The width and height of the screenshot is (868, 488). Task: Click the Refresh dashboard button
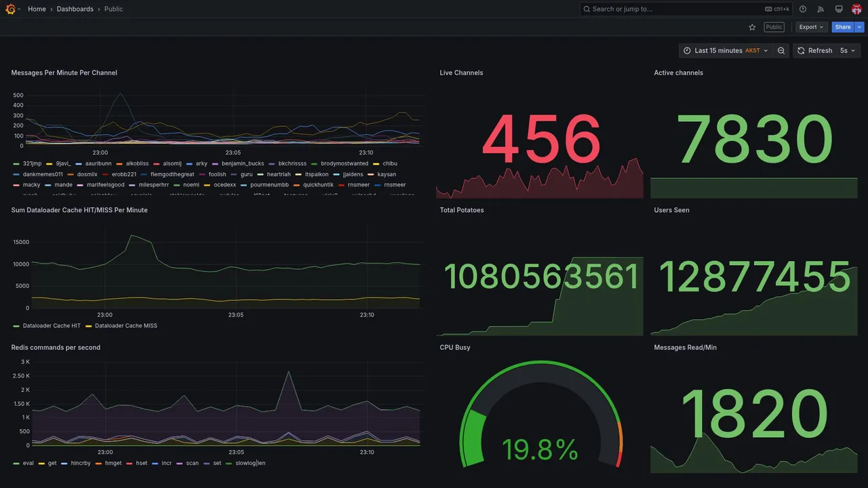[814, 51]
